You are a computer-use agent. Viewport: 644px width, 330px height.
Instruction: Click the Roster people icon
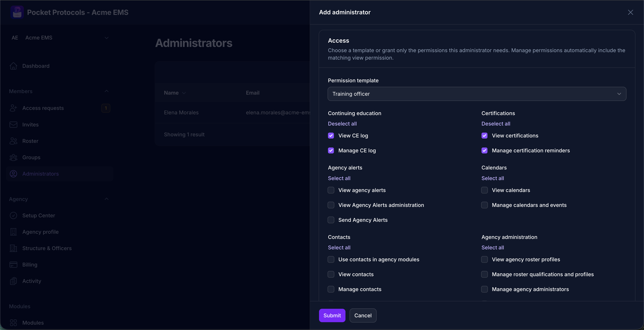pyautogui.click(x=13, y=141)
